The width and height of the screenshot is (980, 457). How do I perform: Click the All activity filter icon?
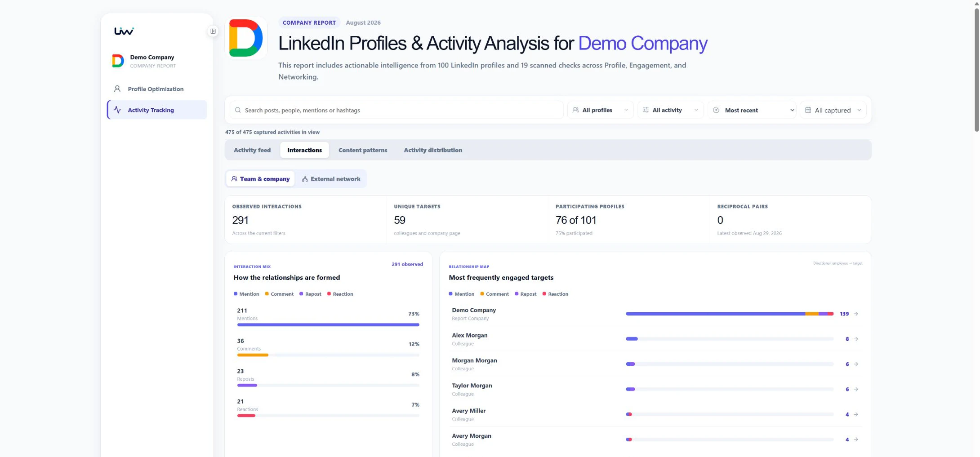(x=646, y=110)
